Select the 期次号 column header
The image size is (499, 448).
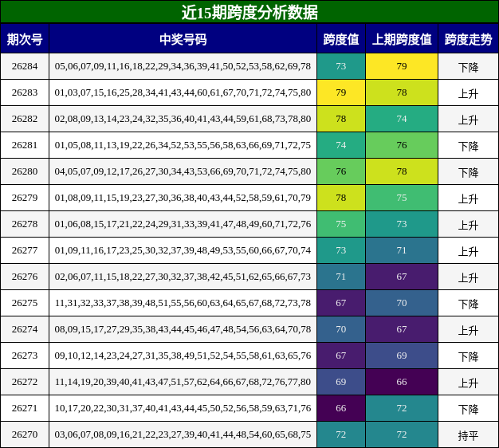pyautogui.click(x=25, y=40)
